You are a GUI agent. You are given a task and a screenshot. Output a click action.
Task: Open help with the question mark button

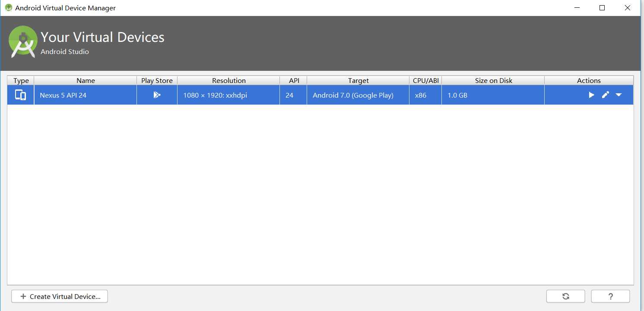(x=610, y=296)
